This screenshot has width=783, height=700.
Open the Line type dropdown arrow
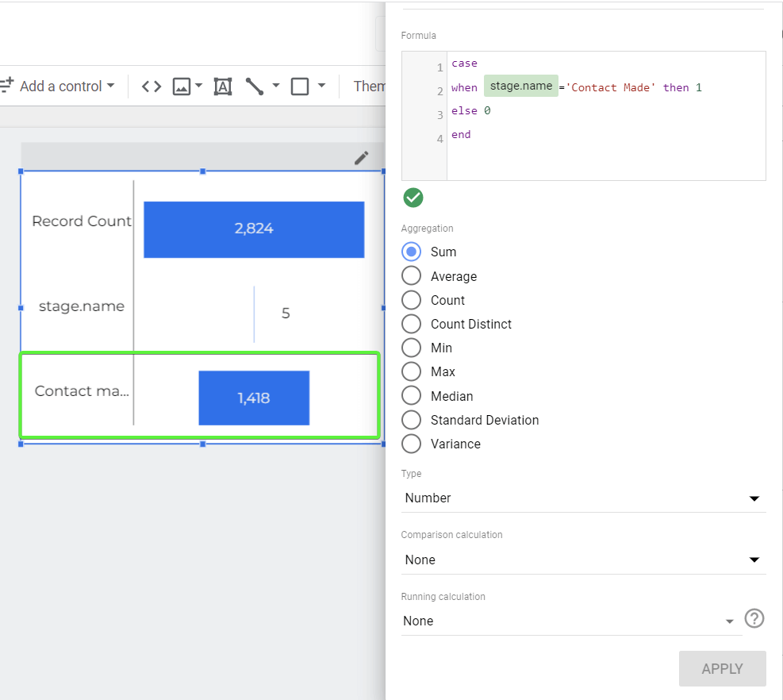275,86
